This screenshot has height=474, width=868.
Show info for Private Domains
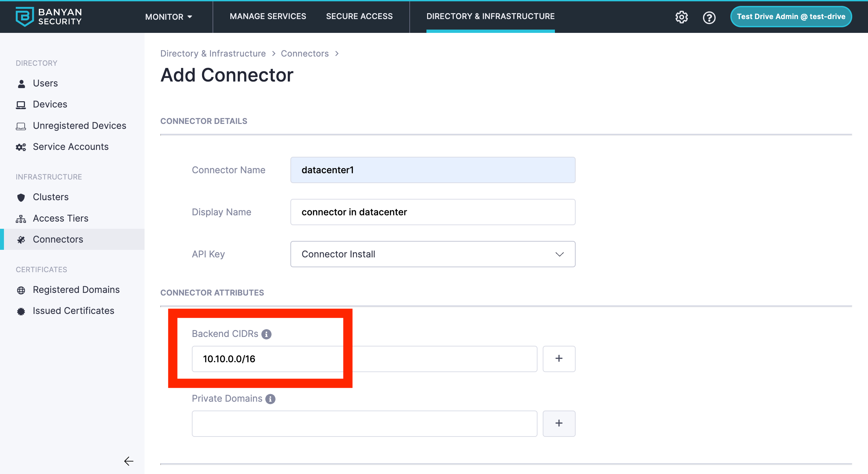coord(270,399)
